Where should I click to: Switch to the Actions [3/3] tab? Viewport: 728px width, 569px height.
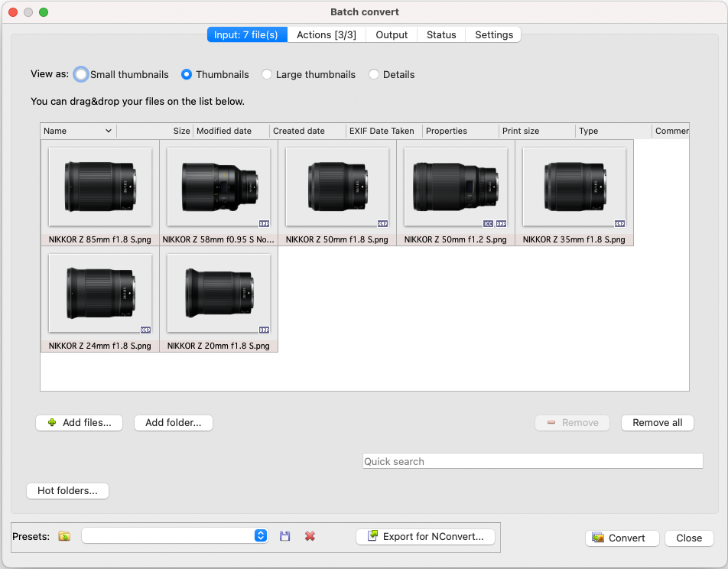327,34
